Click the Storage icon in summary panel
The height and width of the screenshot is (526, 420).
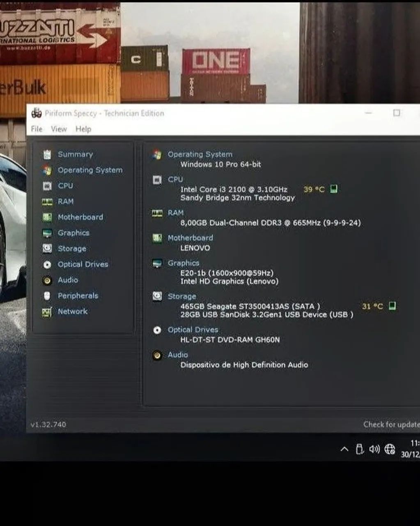pyautogui.click(x=157, y=296)
